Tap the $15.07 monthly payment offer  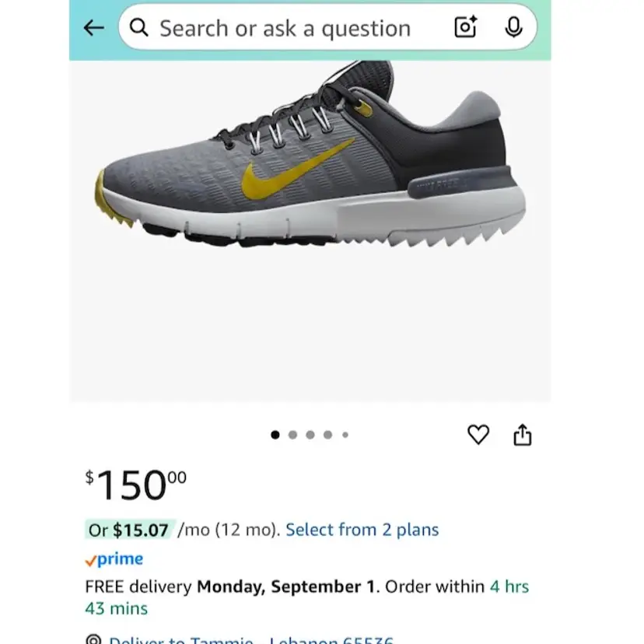pos(140,530)
